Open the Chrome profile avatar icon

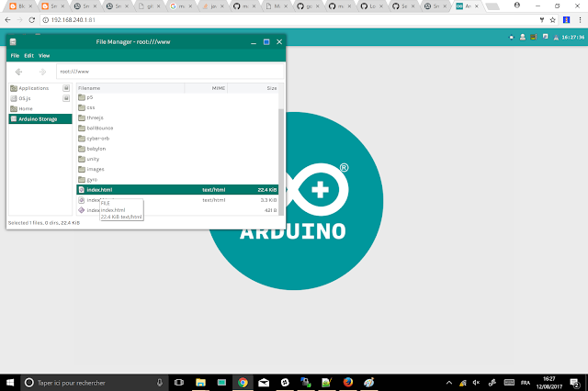[x=517, y=6]
